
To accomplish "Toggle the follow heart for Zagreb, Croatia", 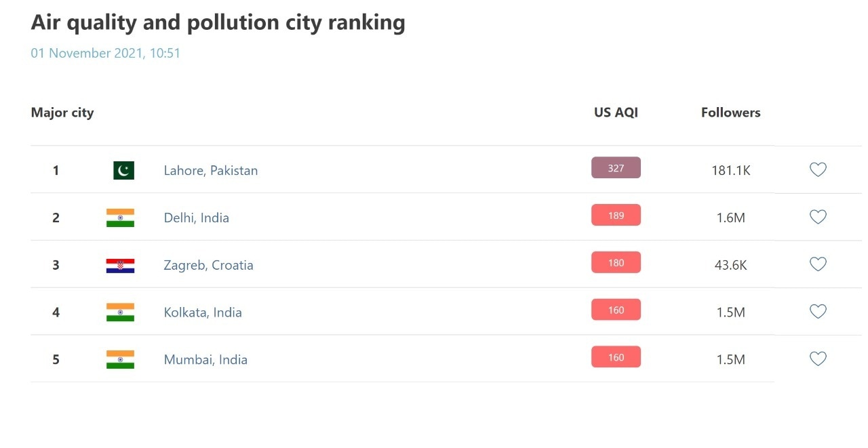I will pos(818,264).
